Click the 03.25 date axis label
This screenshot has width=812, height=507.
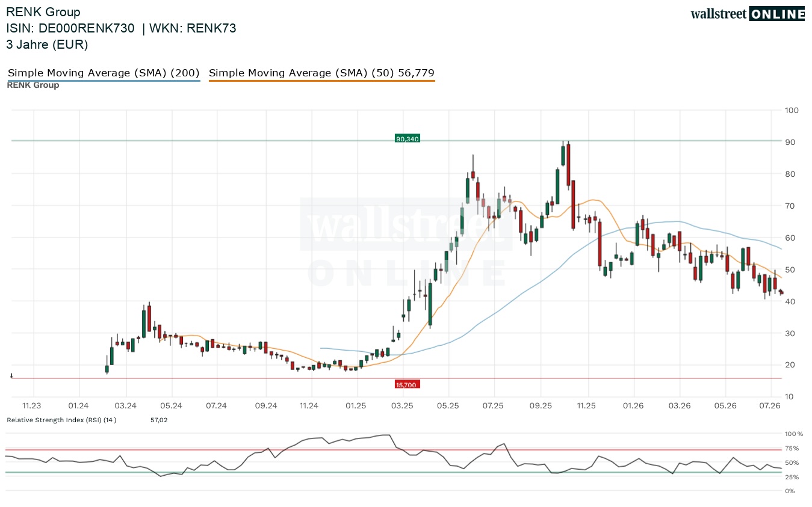[x=403, y=406]
